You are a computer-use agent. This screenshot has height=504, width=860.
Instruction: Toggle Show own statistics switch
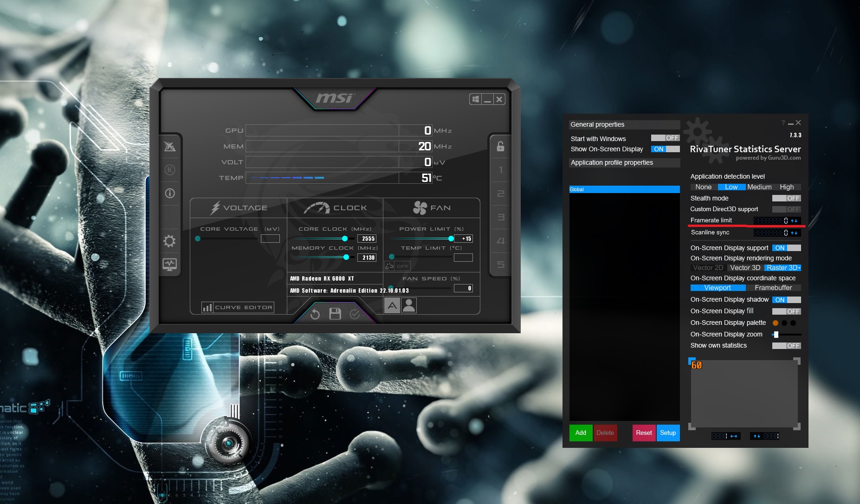tap(787, 346)
